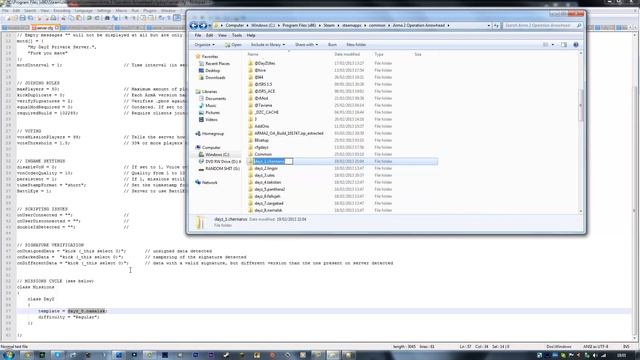Open the view options dropdown arrow
Image resolution: width=640 pixels, height=360 pixels.
click(x=553, y=44)
